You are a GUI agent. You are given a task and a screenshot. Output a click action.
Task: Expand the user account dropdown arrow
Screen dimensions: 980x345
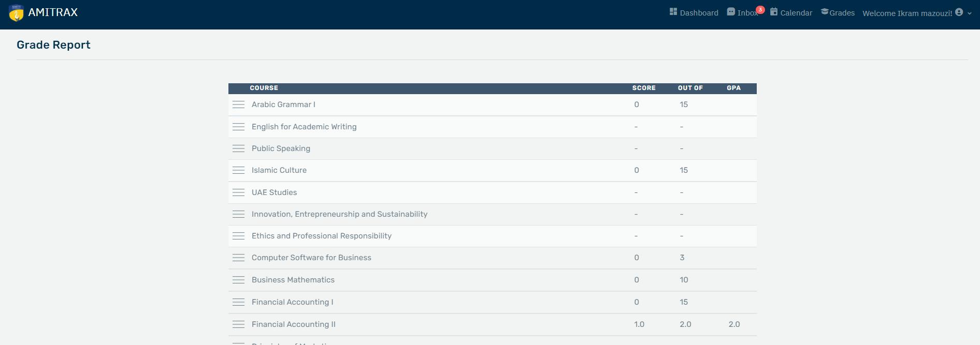969,13
